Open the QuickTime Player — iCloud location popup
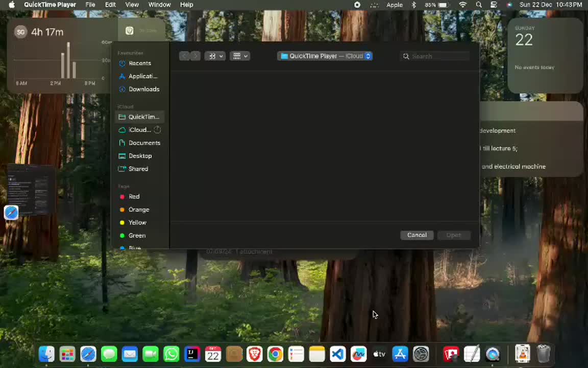 [x=325, y=56]
